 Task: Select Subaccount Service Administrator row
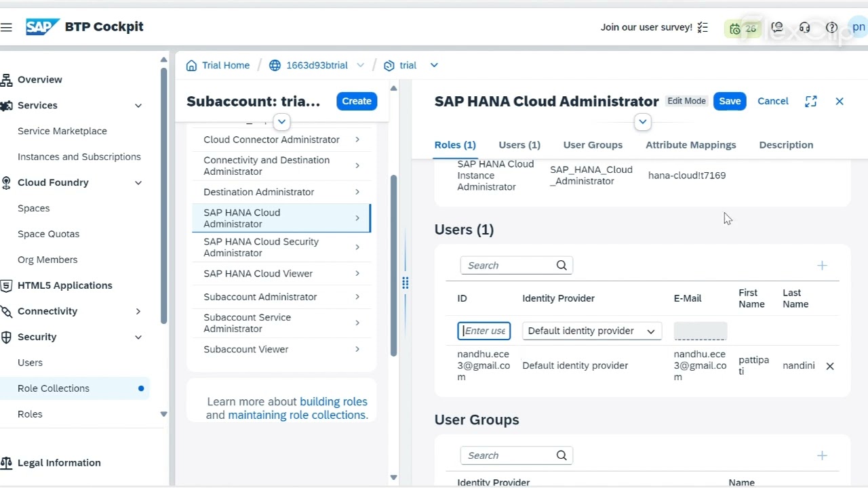tap(281, 323)
